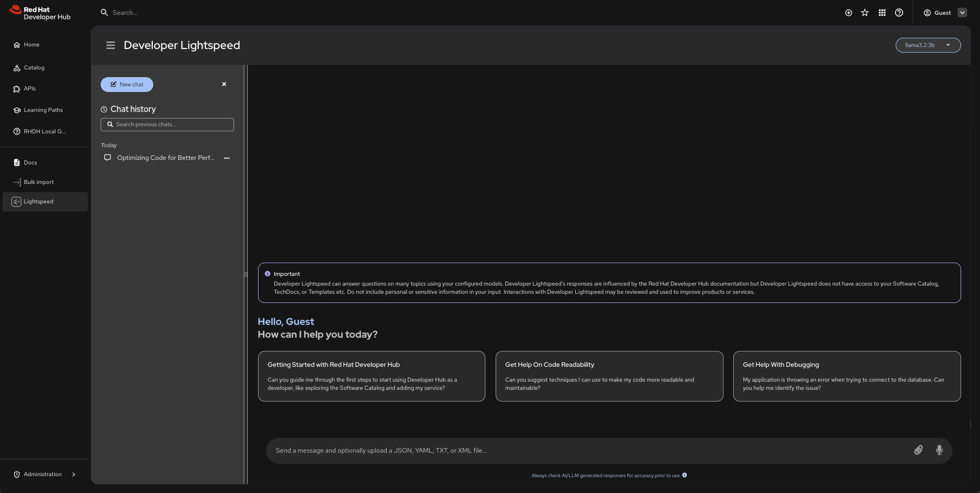Select the Get Help With Debugging prompt

pyautogui.click(x=846, y=376)
